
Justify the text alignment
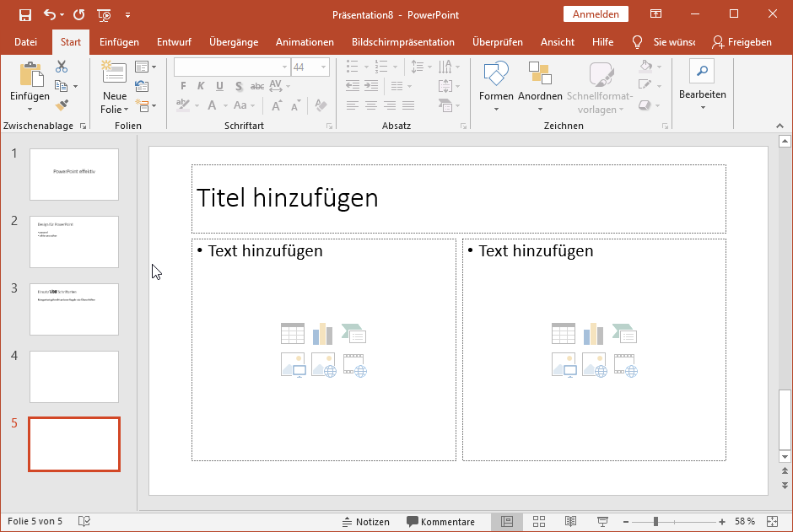(408, 105)
